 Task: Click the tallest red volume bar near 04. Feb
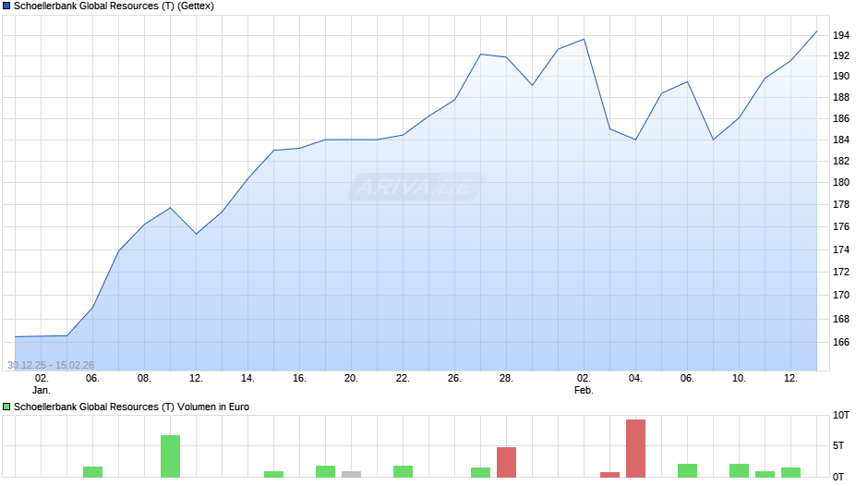coord(635,448)
